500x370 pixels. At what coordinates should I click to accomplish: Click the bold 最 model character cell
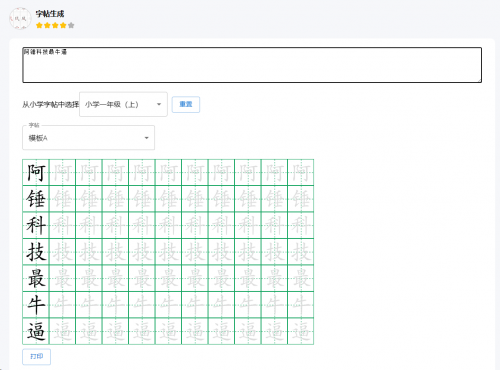(36, 278)
